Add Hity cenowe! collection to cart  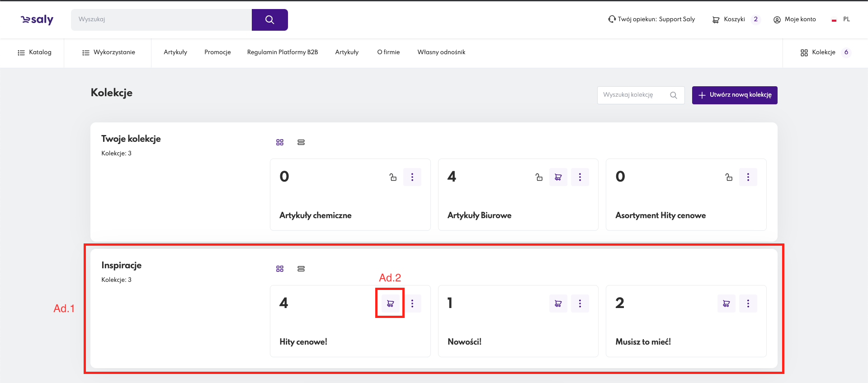click(390, 304)
